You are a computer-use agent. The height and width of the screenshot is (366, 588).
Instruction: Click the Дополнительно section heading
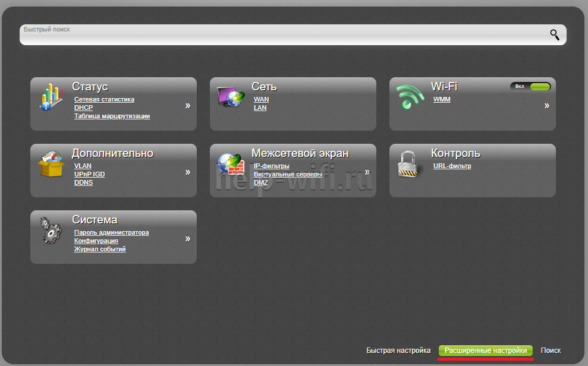[x=112, y=153]
